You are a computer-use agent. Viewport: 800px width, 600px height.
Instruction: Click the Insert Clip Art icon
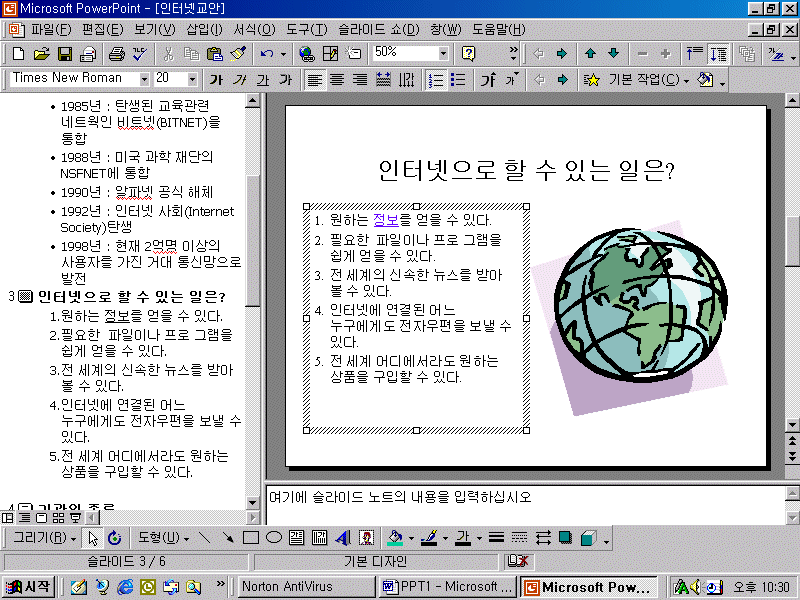[x=366, y=538]
